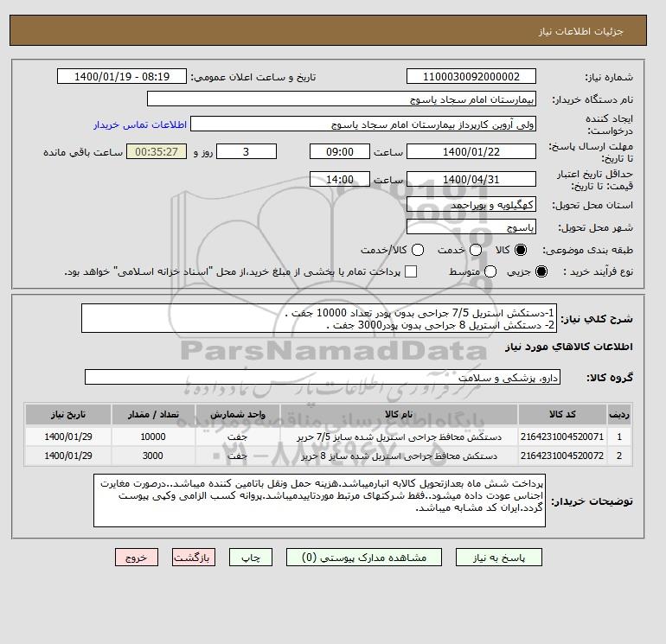Click the unit cell جفت in row 2
Screen dimensions: 666x644
(238, 456)
